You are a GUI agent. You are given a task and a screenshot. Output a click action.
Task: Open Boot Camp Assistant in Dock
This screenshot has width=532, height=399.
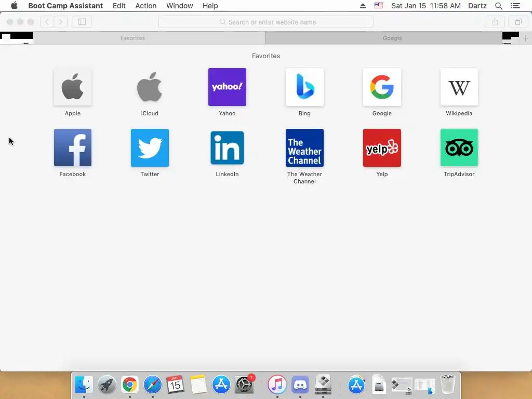click(x=323, y=384)
